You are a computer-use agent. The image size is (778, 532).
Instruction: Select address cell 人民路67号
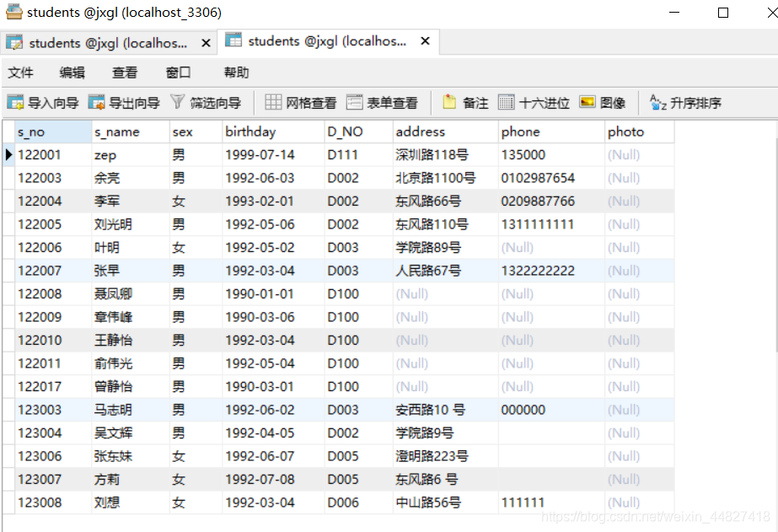click(446, 271)
